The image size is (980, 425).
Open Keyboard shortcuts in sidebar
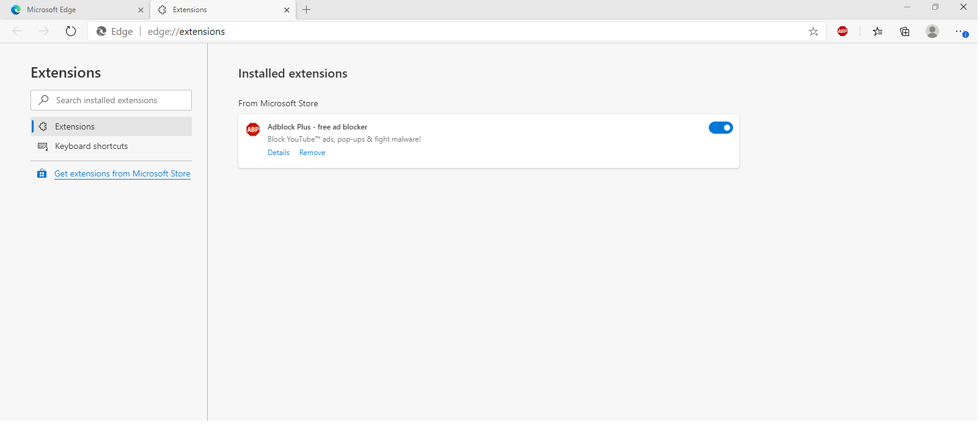click(x=92, y=146)
